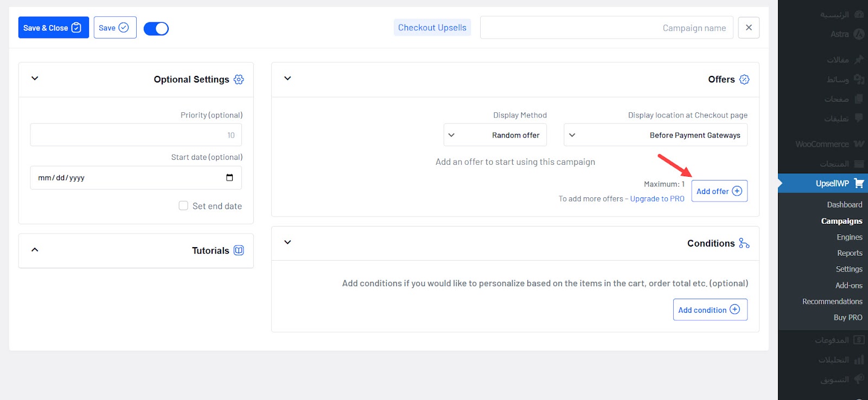Screen dimensions: 868x400
Task: Collapse the Offers section chevron
Action: coord(288,79)
